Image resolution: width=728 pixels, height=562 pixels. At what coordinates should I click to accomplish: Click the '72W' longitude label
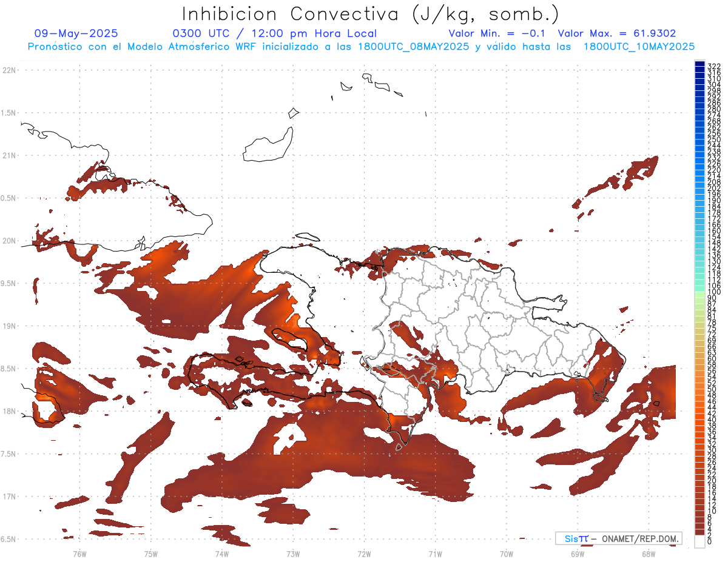click(x=365, y=553)
